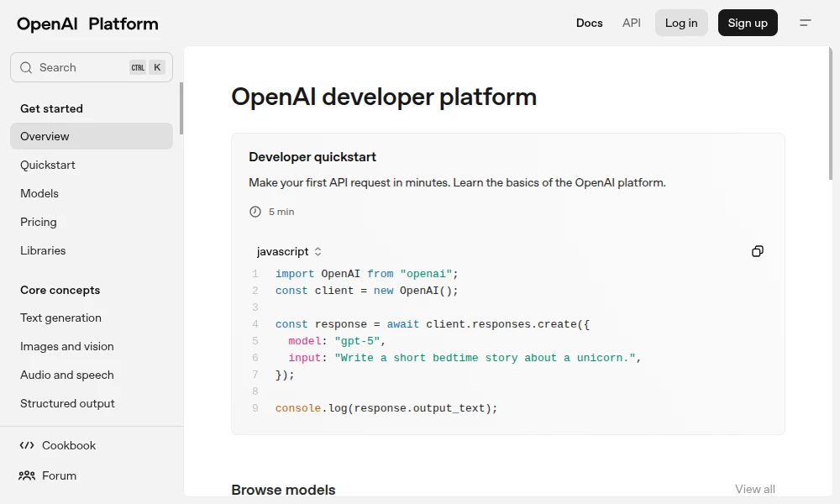Image resolution: width=840 pixels, height=504 pixels.
Task: Open the Developer quickstart card title
Action: [x=312, y=157]
